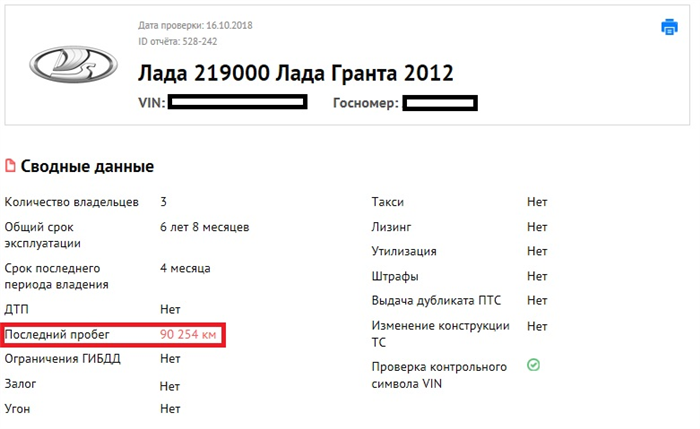This screenshot has width=700, height=429.
Task: Click the Нет value for Лизинг
Action: [x=537, y=227]
